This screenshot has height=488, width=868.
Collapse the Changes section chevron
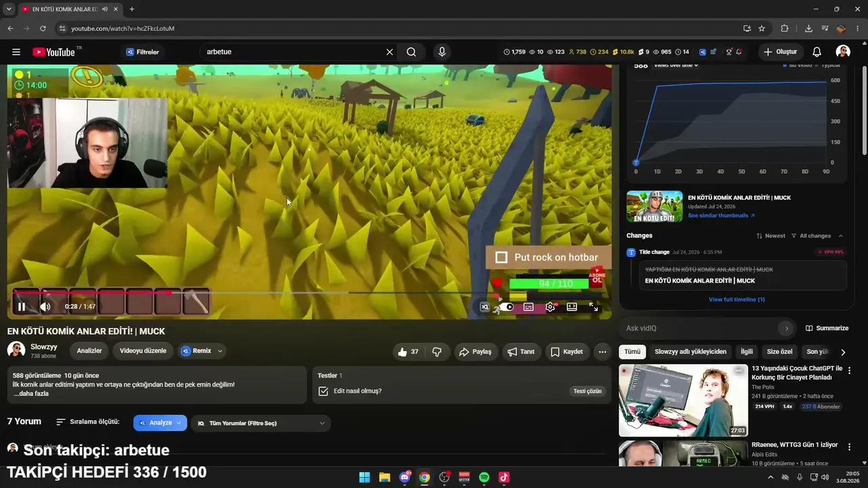point(841,236)
